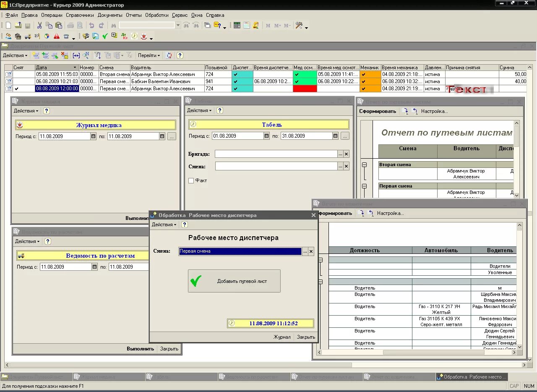Screen dimensions: 537x392
Task: Click the briefcase icon in second toolbar
Action: click(18, 37)
